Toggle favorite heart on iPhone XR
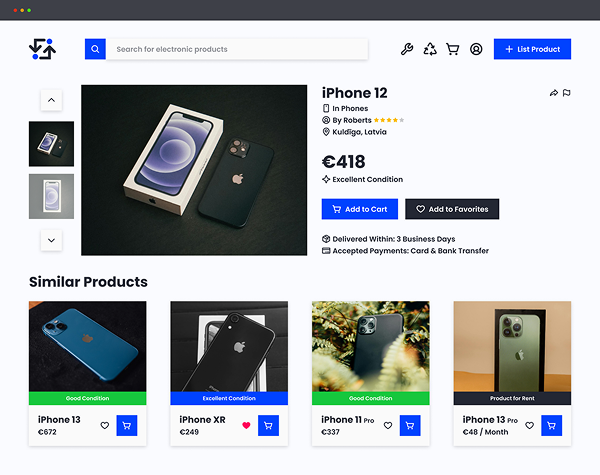Screen dimensions: 600x475 coord(246,425)
